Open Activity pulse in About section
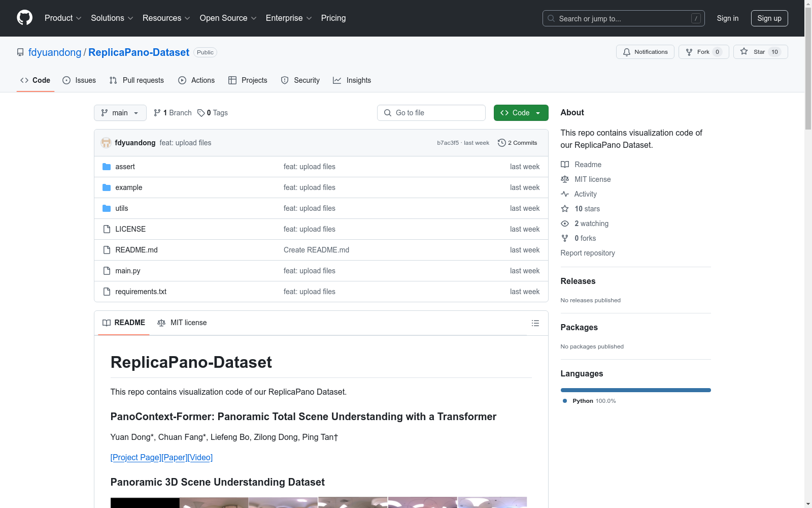 coord(579,194)
